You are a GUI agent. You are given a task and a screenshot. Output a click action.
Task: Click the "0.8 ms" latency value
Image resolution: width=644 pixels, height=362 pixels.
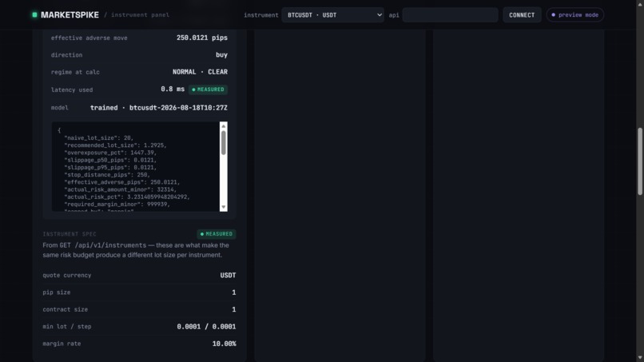click(x=173, y=90)
